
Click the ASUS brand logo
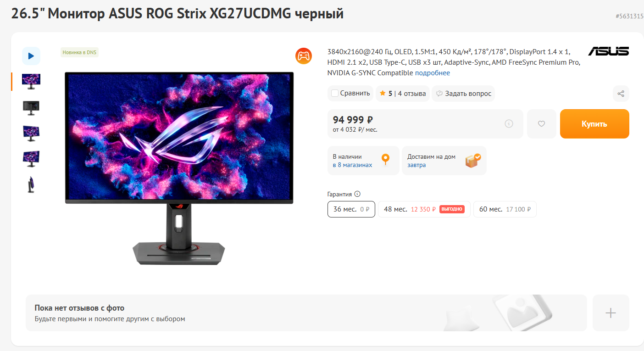coord(609,51)
